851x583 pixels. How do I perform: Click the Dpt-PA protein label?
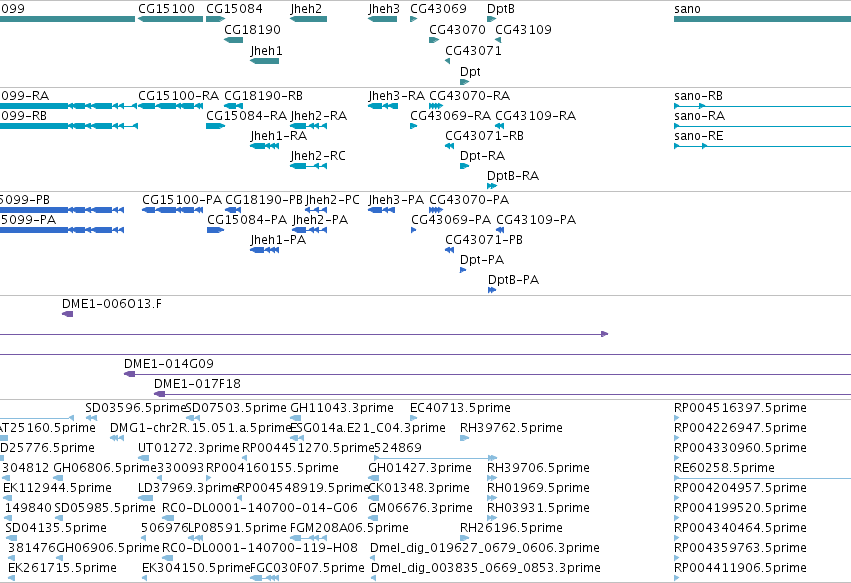[482, 260]
